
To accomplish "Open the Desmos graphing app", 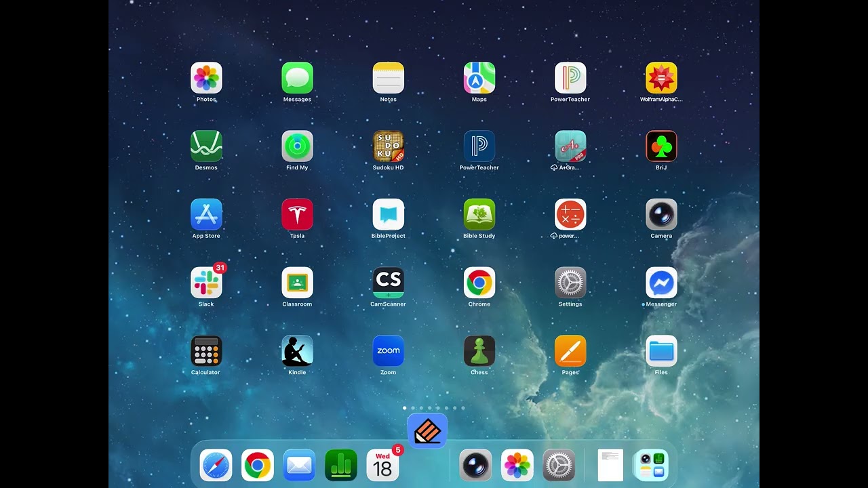I will click(206, 146).
